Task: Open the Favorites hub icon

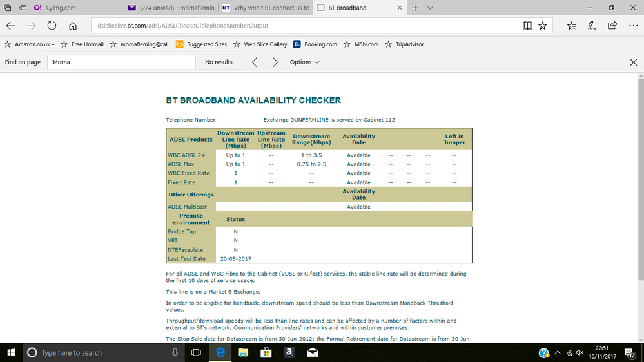Action: [571, 26]
